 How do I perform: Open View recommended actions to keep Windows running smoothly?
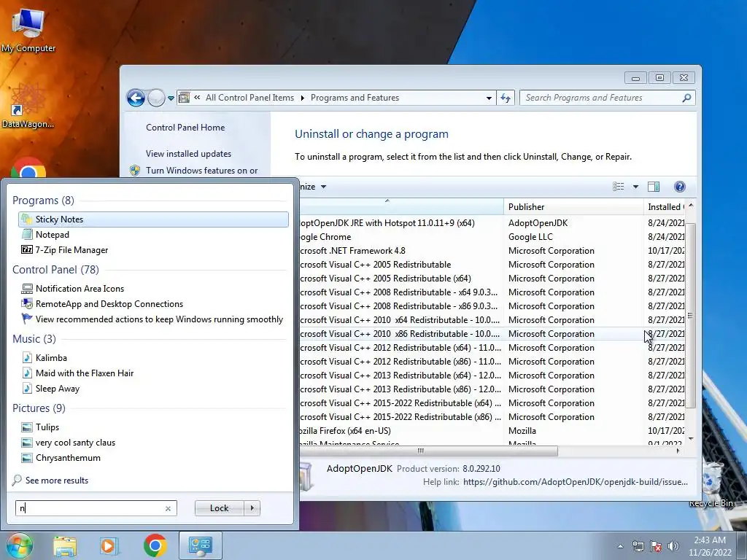[152, 319]
